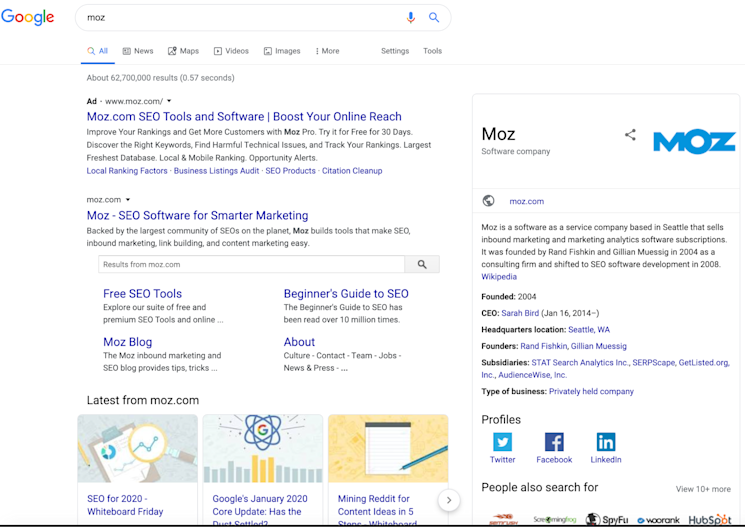Click the microphone voice search icon

point(411,18)
